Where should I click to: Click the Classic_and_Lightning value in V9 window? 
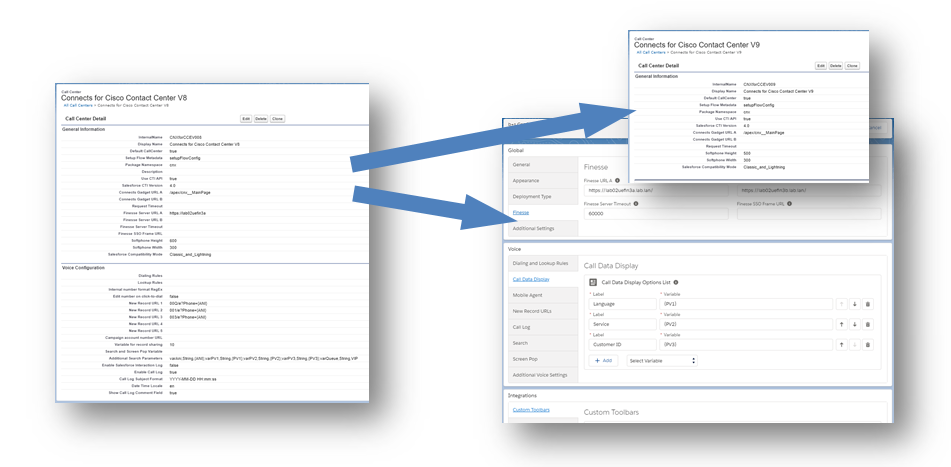pos(763,167)
